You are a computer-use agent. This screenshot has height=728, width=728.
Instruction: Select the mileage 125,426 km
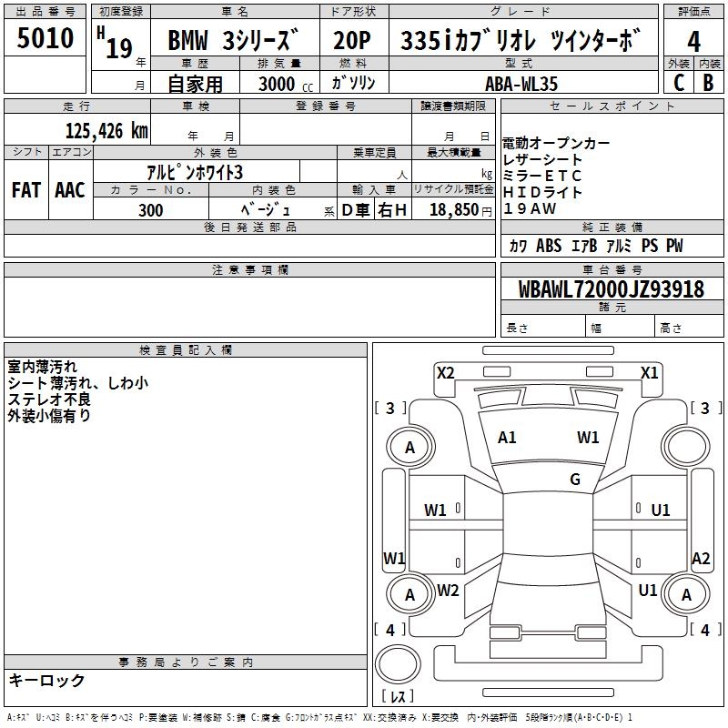(106, 131)
